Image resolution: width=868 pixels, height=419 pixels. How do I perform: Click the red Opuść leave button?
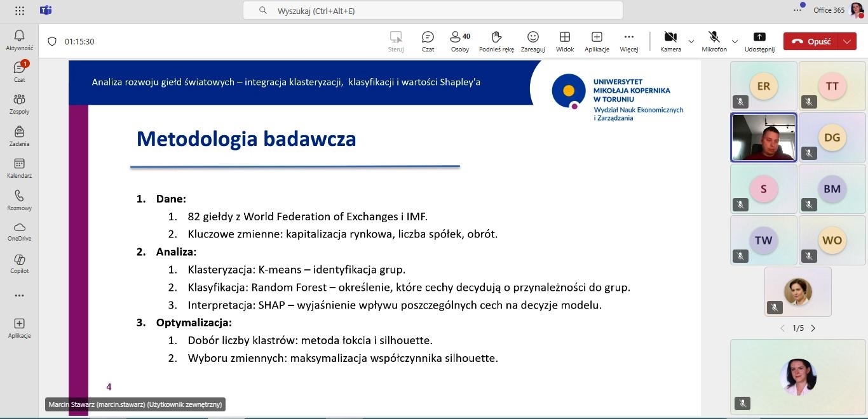[x=811, y=41]
